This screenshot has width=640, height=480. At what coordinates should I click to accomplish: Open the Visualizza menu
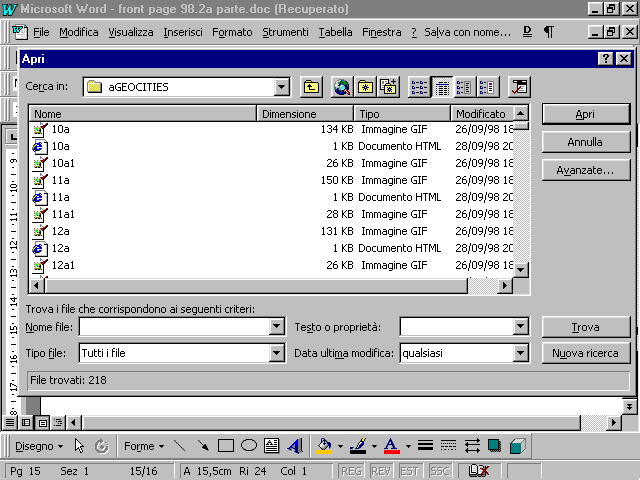(x=131, y=32)
